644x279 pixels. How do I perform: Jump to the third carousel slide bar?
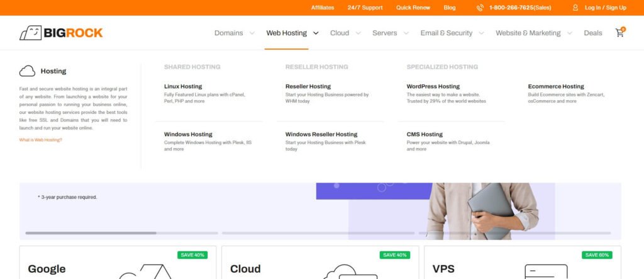click(x=514, y=233)
